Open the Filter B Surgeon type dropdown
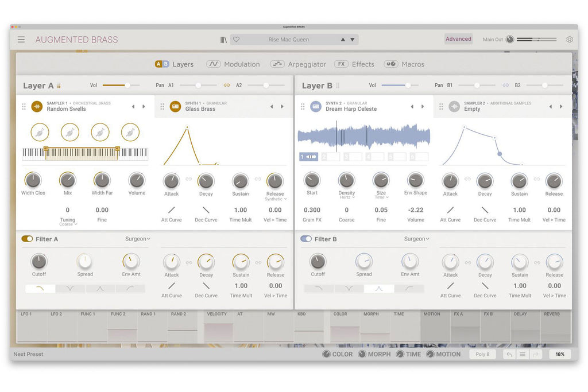 point(417,239)
